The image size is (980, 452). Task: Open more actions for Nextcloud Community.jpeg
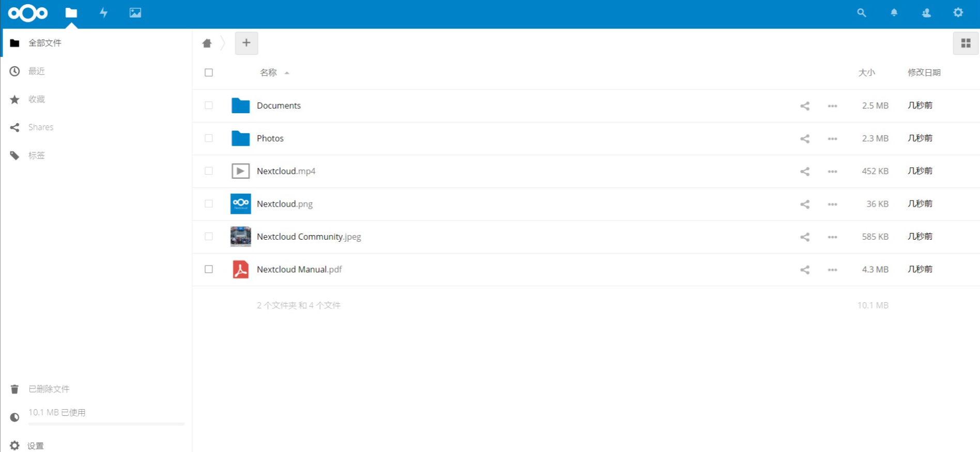[x=832, y=237]
